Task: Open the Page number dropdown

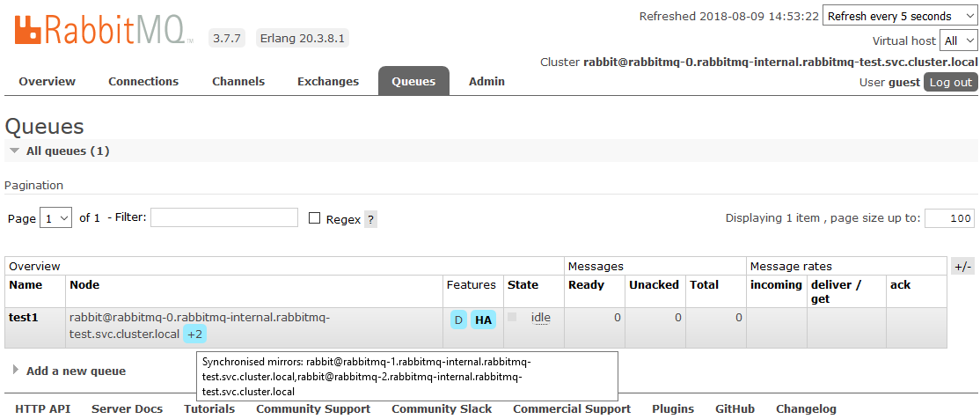Action: point(55,218)
